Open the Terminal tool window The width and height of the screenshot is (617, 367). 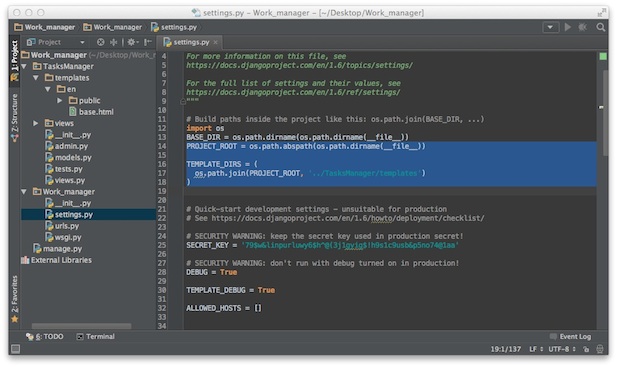(96, 337)
